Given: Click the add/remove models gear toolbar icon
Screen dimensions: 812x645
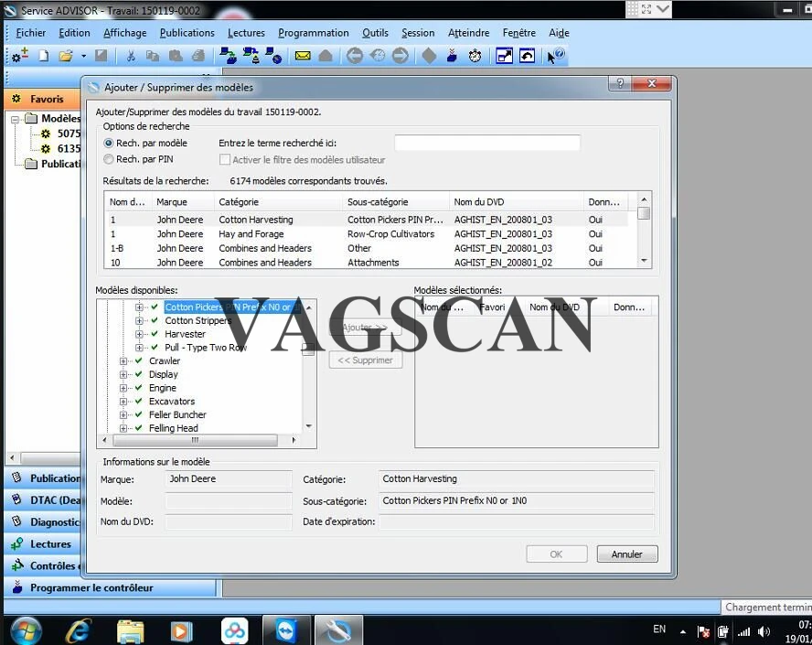Looking at the screenshot, I should click(20, 55).
